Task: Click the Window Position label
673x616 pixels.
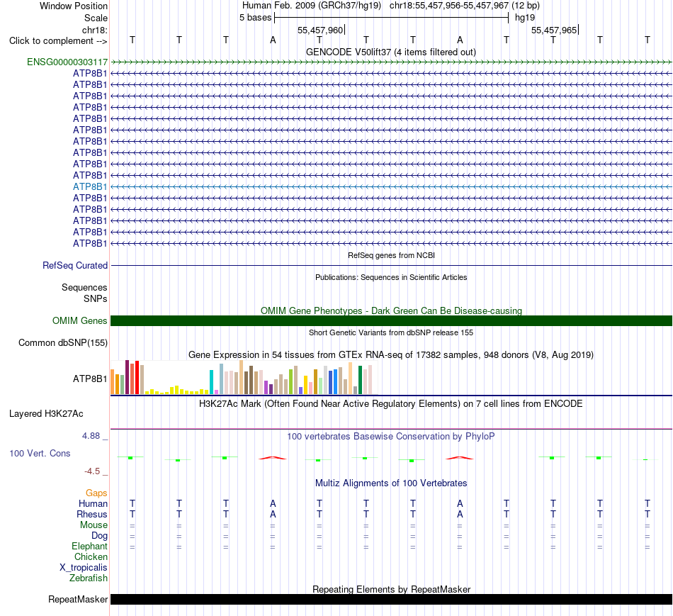Action: pos(74,6)
